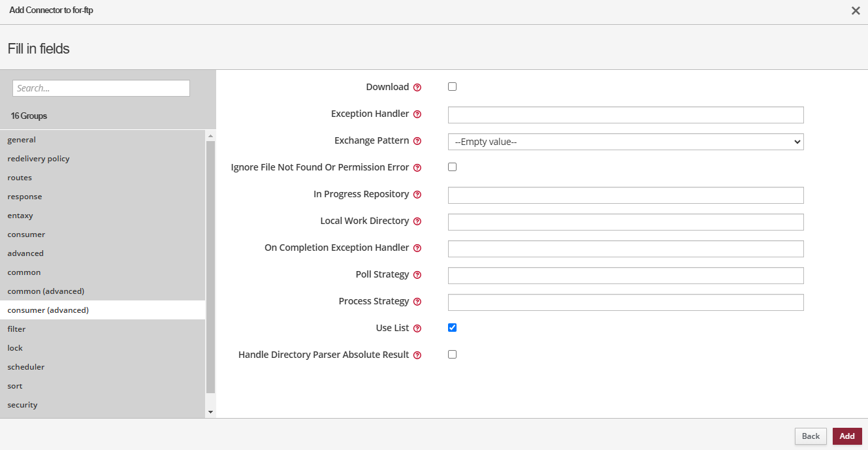The width and height of the screenshot is (868, 450).
Task: Click help icon next to Download
Action: [417, 88]
